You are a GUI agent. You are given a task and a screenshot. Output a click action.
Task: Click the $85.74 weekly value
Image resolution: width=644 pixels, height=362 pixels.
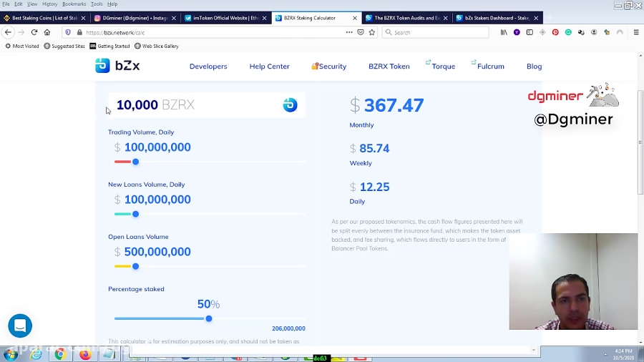tap(370, 148)
